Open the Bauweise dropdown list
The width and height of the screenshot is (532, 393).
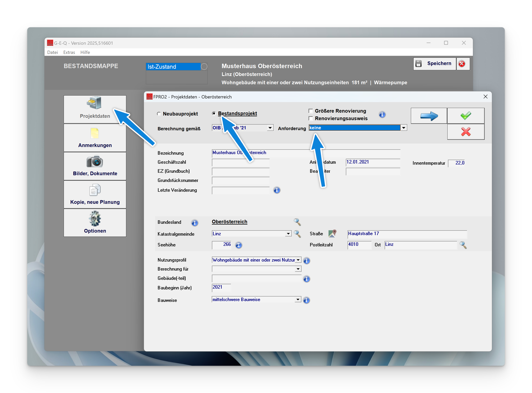click(298, 300)
